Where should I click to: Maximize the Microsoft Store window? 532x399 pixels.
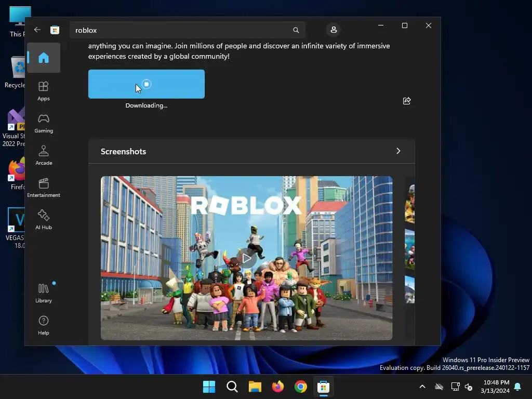pos(404,25)
